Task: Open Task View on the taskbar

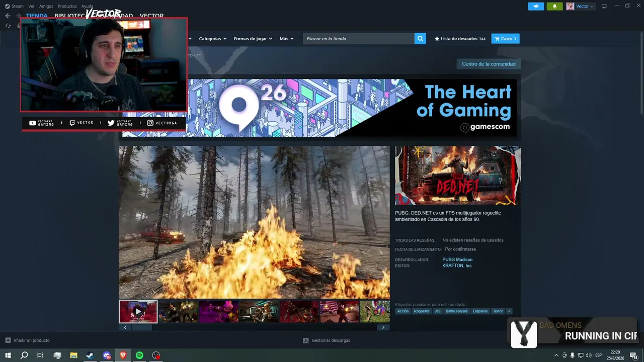Action: 40,355
